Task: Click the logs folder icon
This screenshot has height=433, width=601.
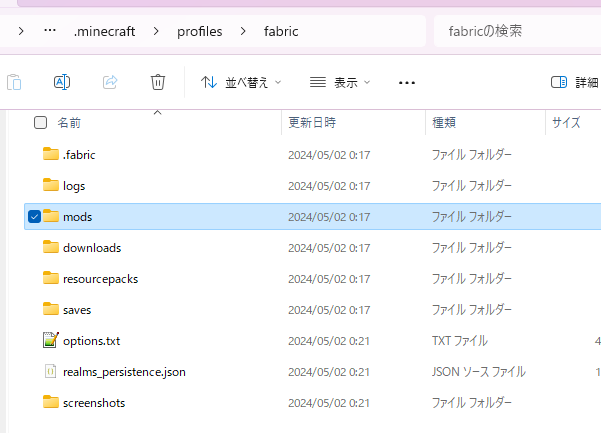Action: tap(51, 185)
